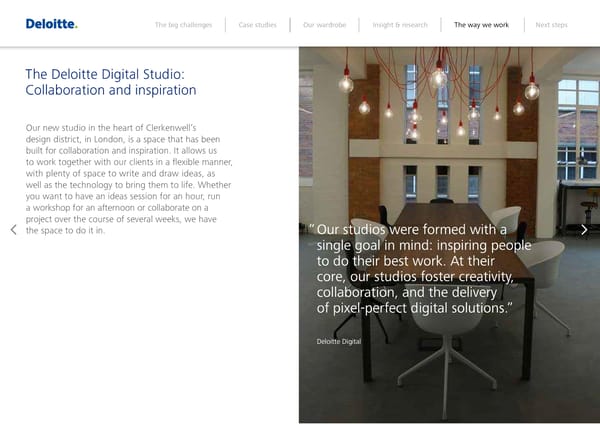Advance to next page with right chevron
Image resolution: width=600 pixels, height=424 pixels.
(x=584, y=230)
